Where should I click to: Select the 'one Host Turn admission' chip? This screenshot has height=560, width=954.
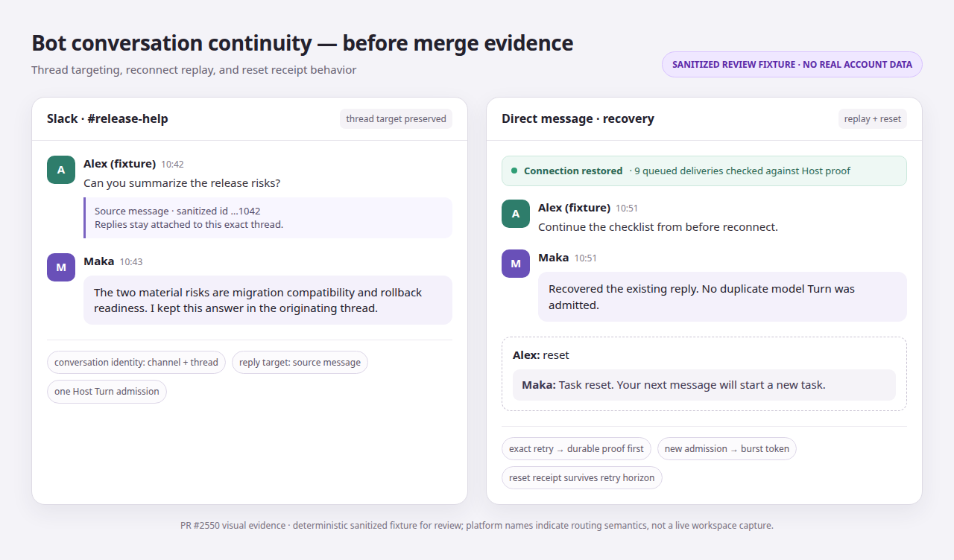107,392
